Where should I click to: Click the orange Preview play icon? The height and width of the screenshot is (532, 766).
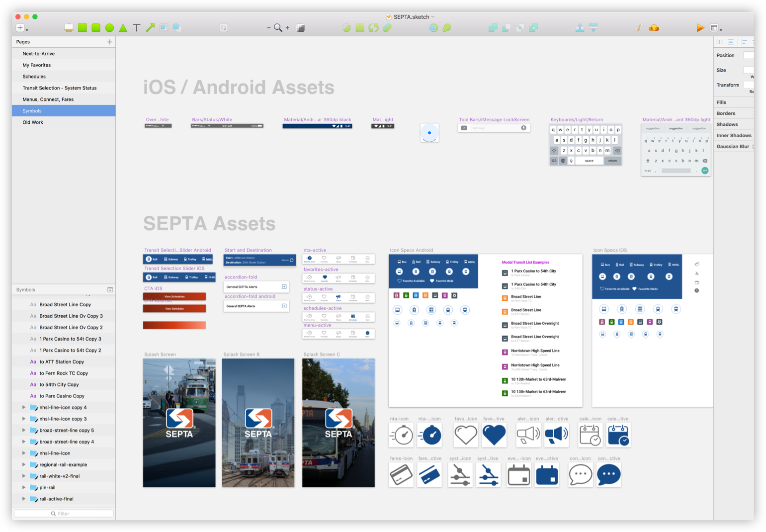(700, 28)
